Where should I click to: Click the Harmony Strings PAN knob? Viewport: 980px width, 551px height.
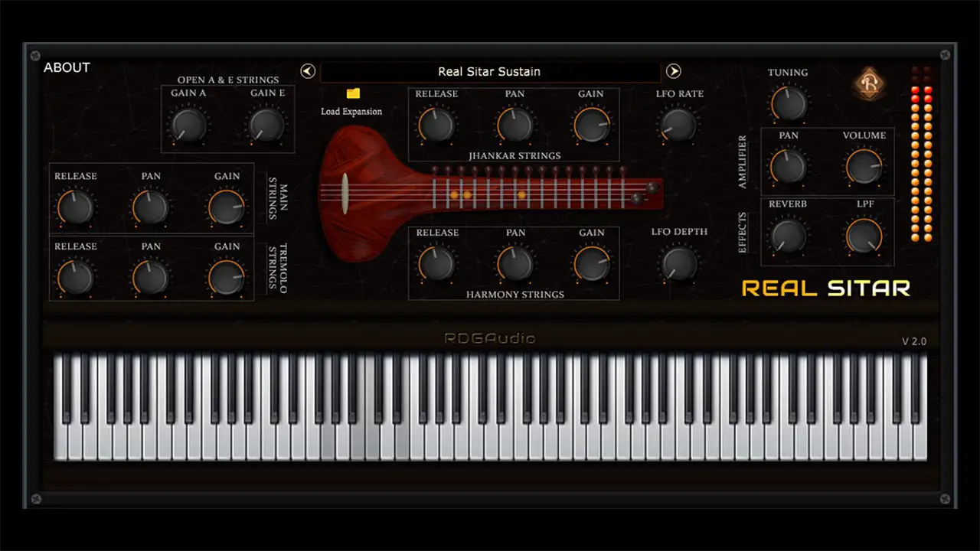coord(515,264)
